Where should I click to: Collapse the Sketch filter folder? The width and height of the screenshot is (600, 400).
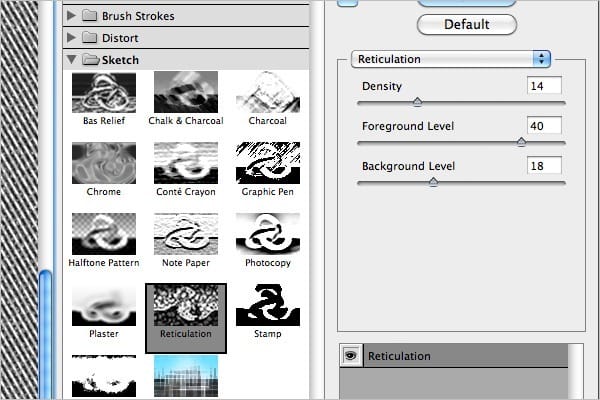[x=72, y=59]
